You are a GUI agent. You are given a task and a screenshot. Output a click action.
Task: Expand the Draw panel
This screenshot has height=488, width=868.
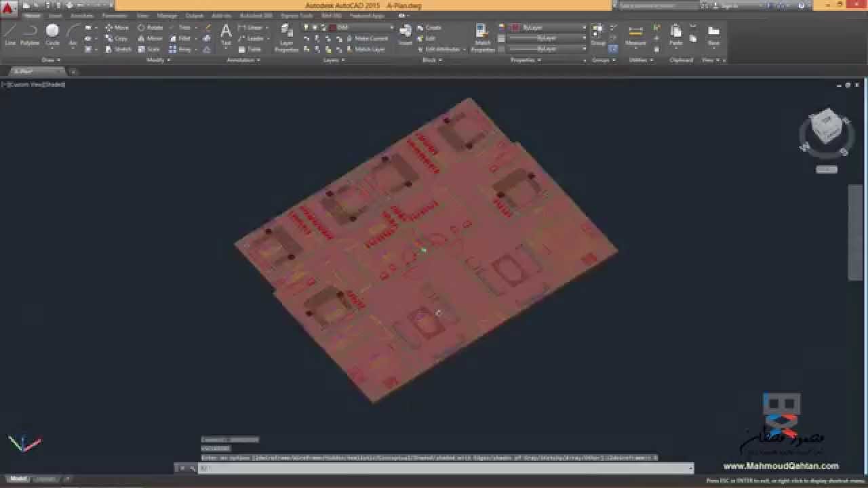(x=50, y=60)
